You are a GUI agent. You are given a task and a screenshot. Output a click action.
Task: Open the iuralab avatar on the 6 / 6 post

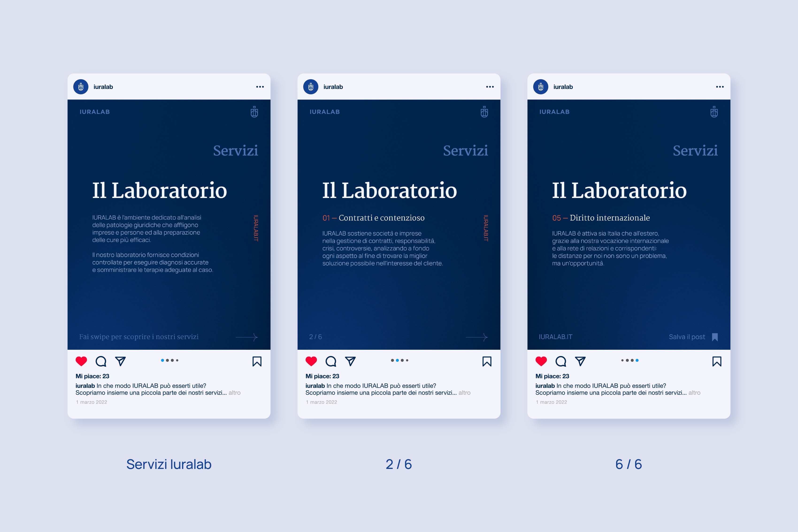tap(541, 87)
